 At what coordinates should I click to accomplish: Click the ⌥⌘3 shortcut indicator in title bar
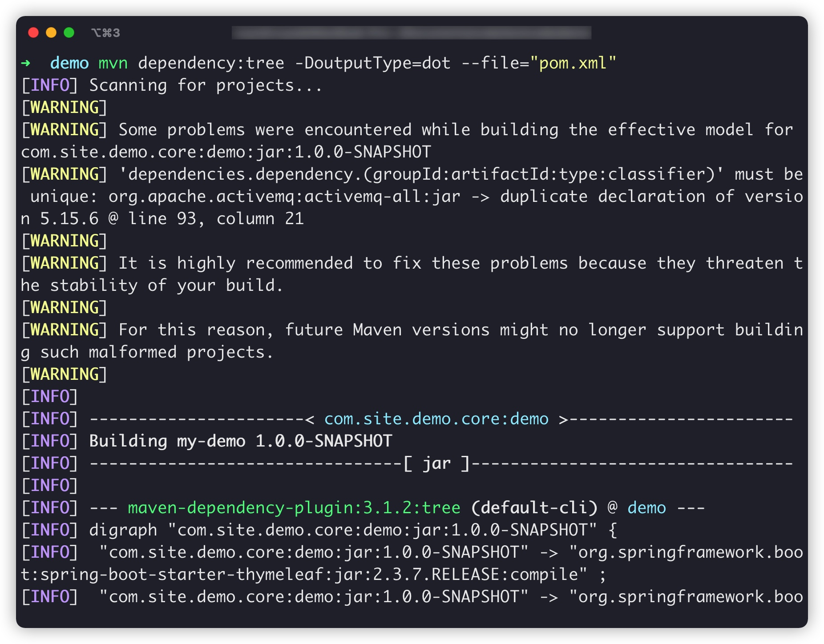(x=105, y=33)
